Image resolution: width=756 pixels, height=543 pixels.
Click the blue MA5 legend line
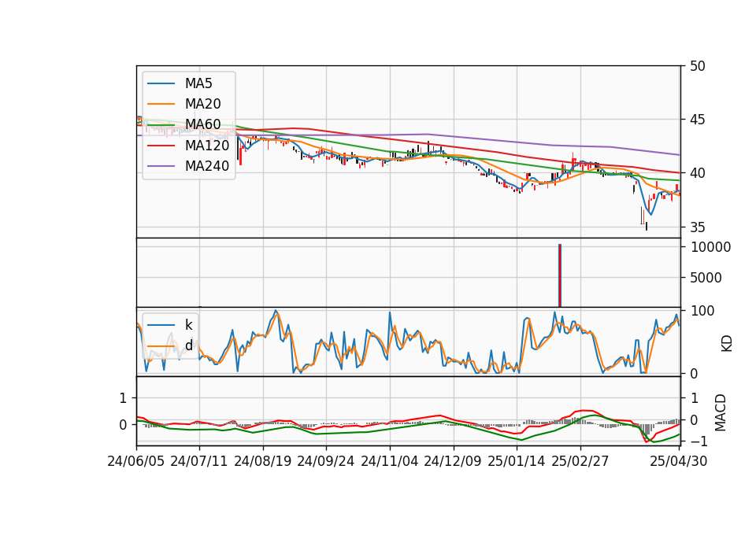coord(161,84)
